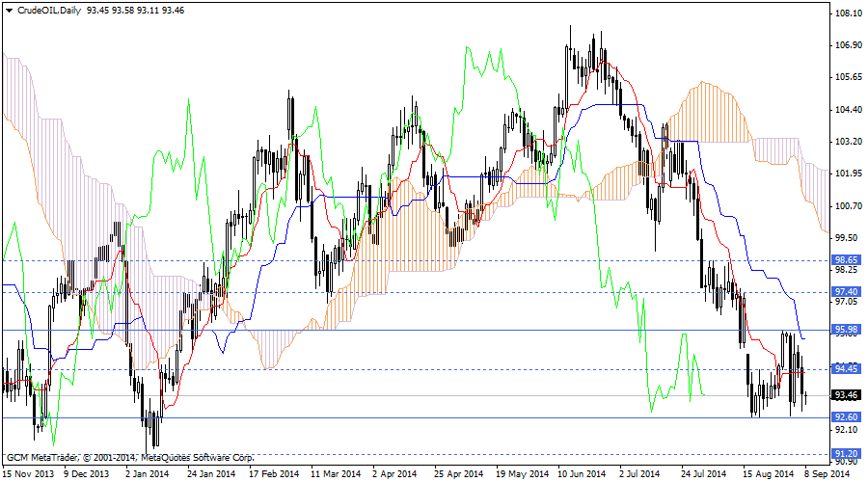Click the current price 93.46 label
Screen dimensions: 868x482
846,395
